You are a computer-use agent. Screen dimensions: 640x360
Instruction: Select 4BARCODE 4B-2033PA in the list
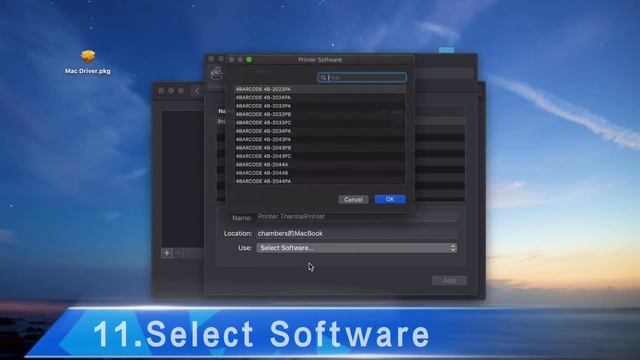tap(320, 106)
